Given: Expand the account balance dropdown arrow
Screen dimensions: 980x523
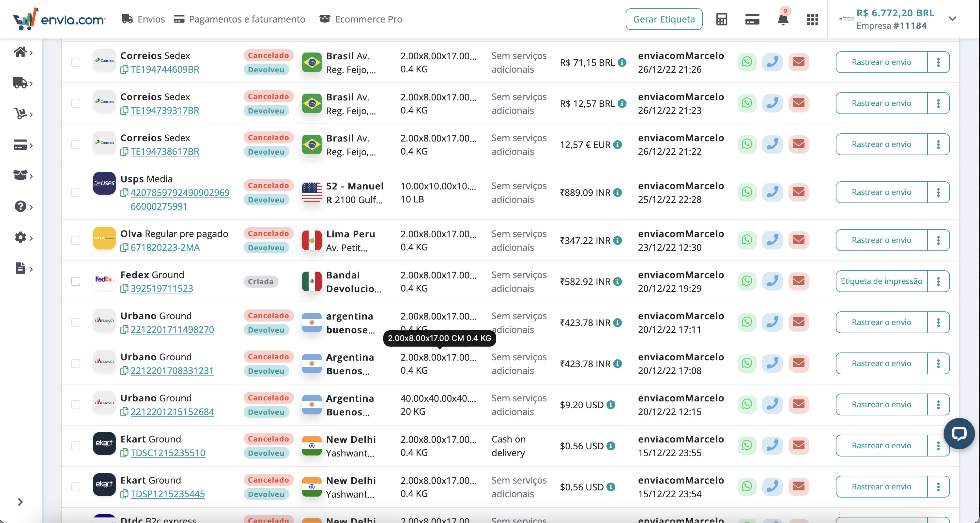Looking at the screenshot, I should (952, 19).
